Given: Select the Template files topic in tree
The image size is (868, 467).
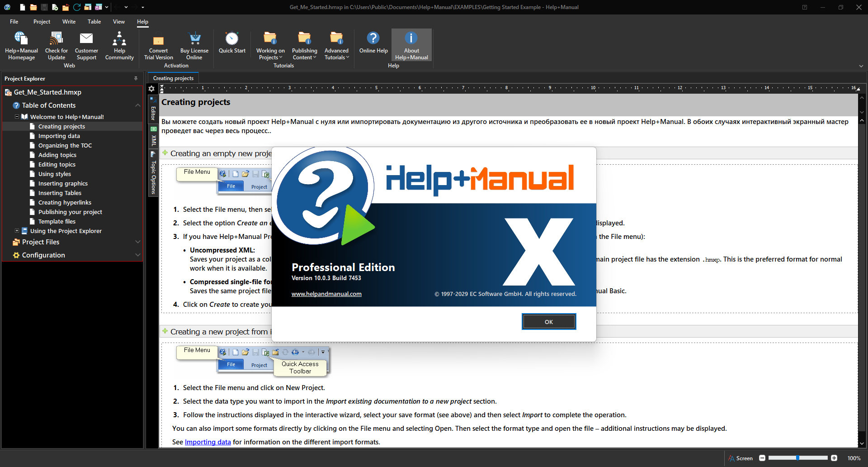Looking at the screenshot, I should 57,221.
